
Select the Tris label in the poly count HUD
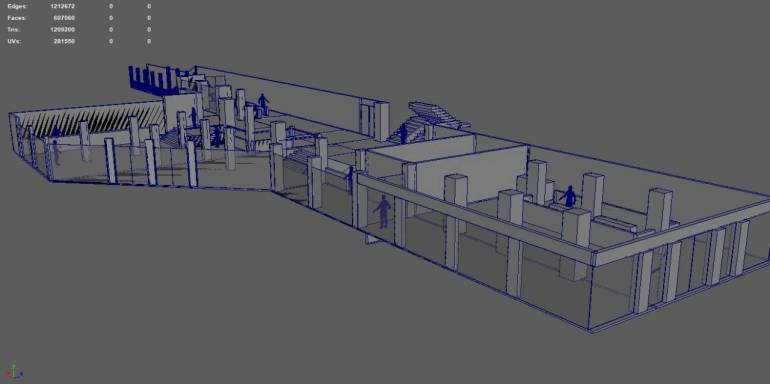[14, 30]
